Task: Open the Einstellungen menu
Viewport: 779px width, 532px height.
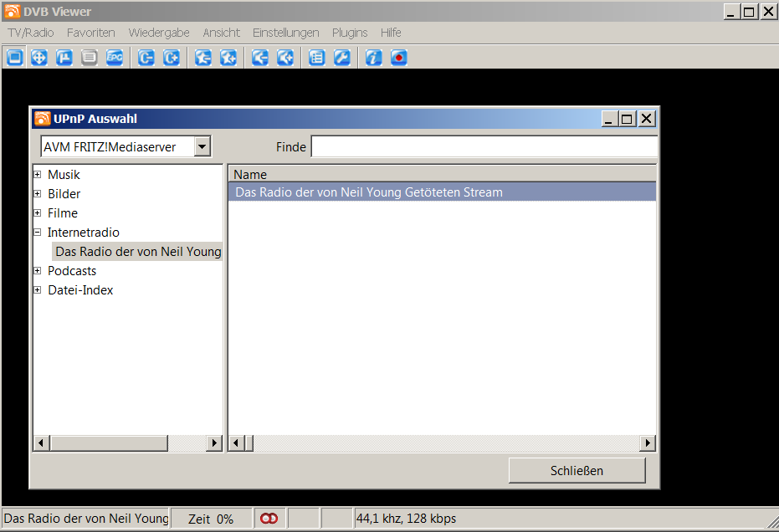Action: (285, 33)
